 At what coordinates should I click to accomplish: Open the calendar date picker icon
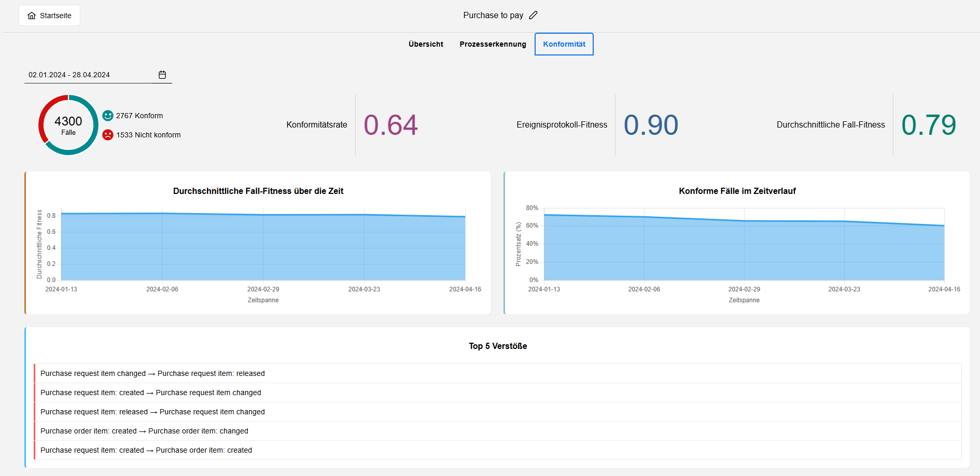pos(162,75)
